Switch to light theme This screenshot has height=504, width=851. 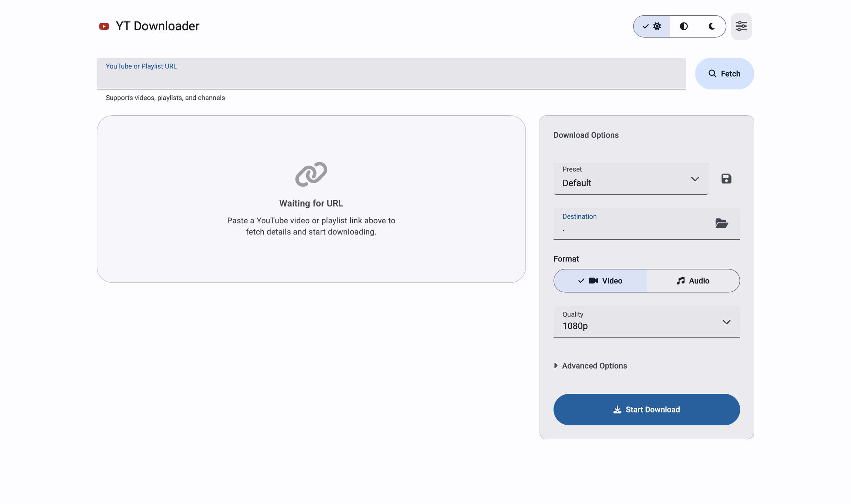coord(652,26)
